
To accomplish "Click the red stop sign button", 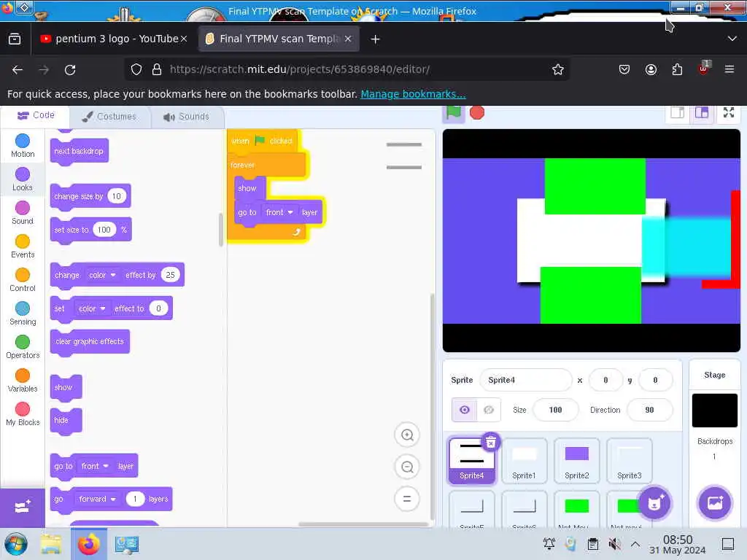I will click(477, 113).
